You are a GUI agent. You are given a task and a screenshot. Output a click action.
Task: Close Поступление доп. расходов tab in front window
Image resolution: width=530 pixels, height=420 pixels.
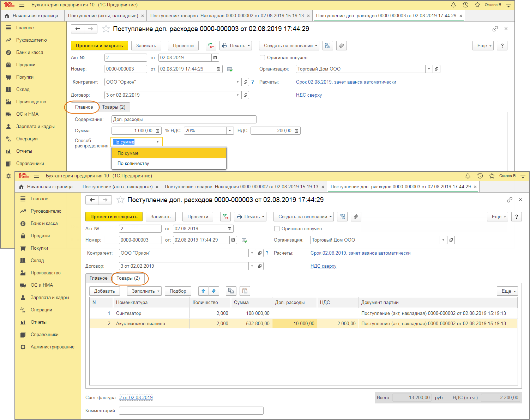tap(475, 187)
